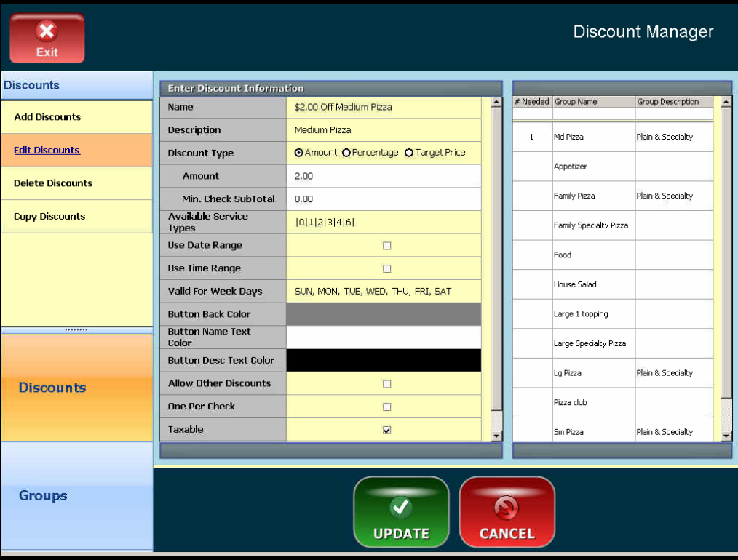
Task: Uncheck the Taxable checkbox
Action: 387,430
